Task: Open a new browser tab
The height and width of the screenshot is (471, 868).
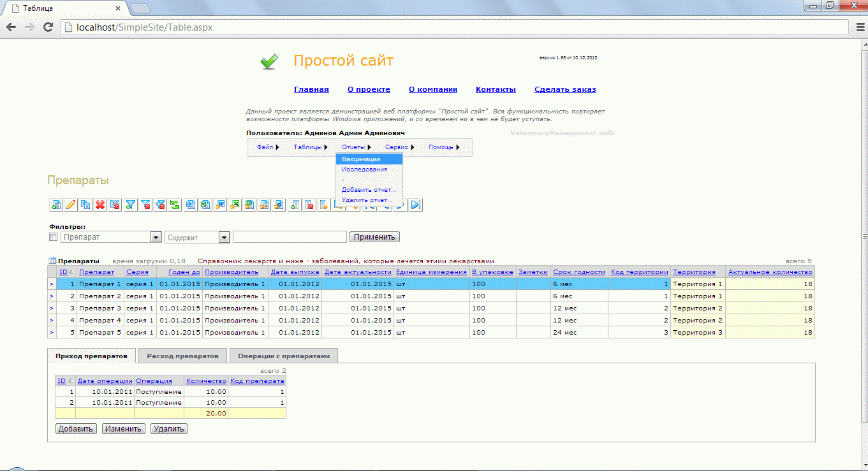Action: pyautogui.click(x=140, y=8)
